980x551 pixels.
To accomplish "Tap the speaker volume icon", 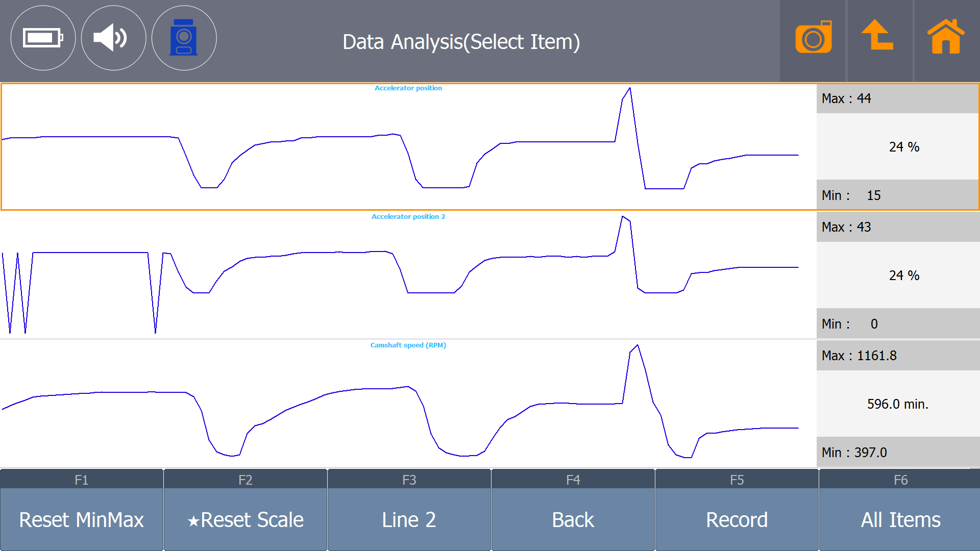I will pyautogui.click(x=113, y=38).
